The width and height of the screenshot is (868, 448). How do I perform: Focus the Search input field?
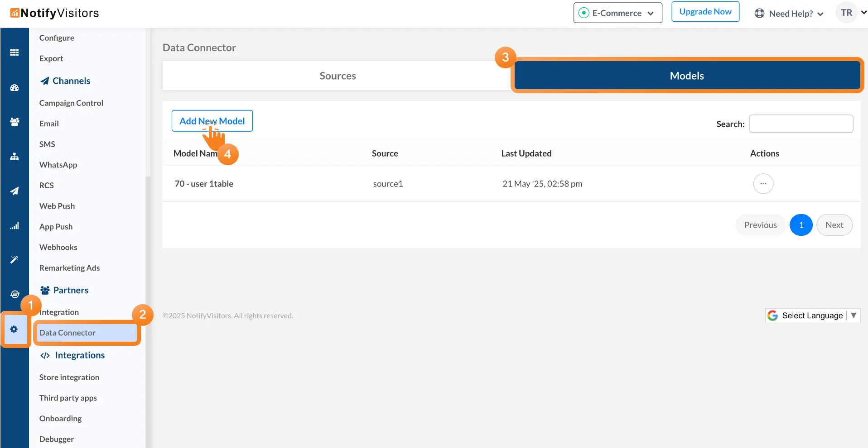[800, 124]
